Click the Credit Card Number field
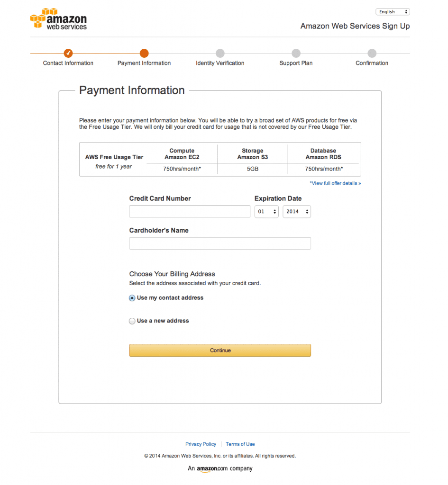 (x=190, y=211)
